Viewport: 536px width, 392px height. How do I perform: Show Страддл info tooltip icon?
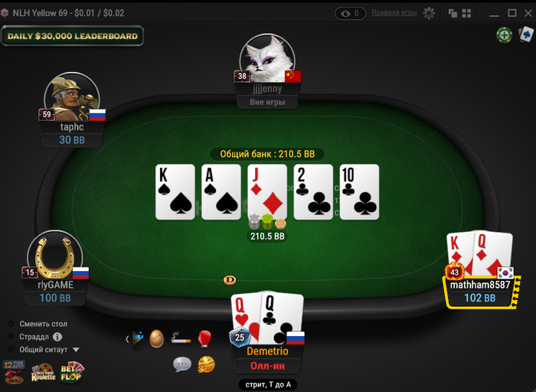pyautogui.click(x=57, y=337)
